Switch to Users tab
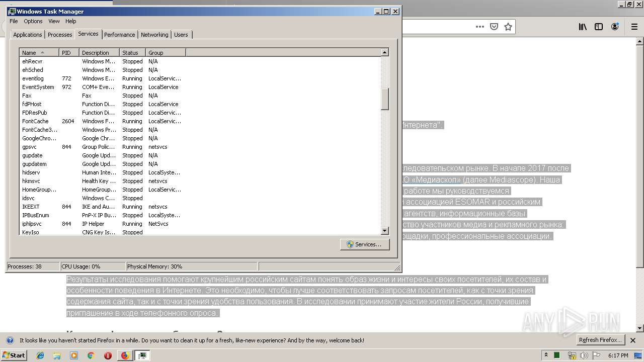Viewport: 644px width, 362px height. [181, 35]
